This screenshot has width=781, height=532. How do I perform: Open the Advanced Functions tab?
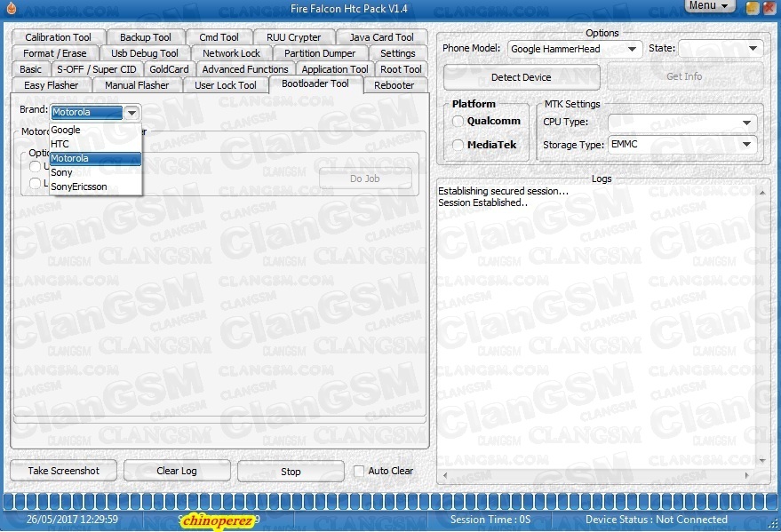pos(245,69)
